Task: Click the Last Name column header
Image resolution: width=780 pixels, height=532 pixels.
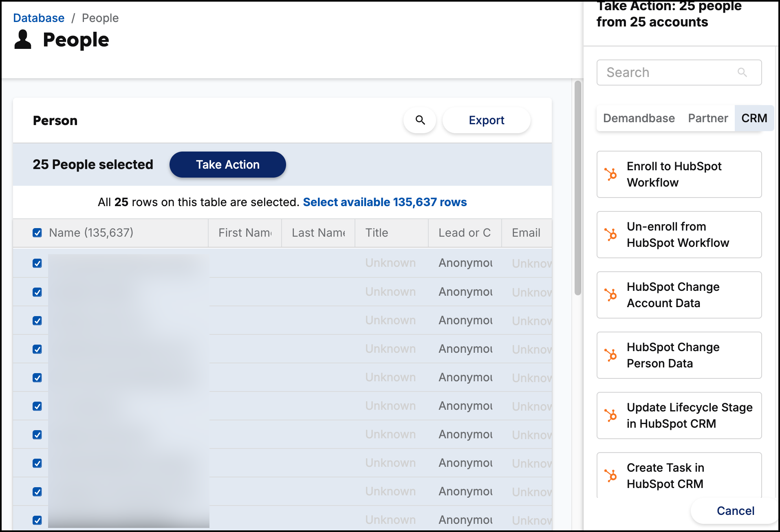Action: (x=318, y=233)
